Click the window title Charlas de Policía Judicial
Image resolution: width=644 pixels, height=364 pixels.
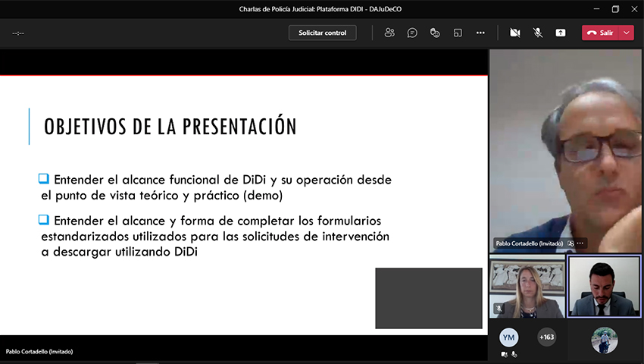click(320, 9)
